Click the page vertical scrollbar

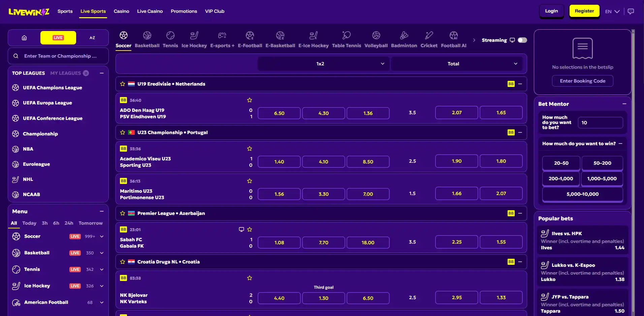(x=633, y=171)
